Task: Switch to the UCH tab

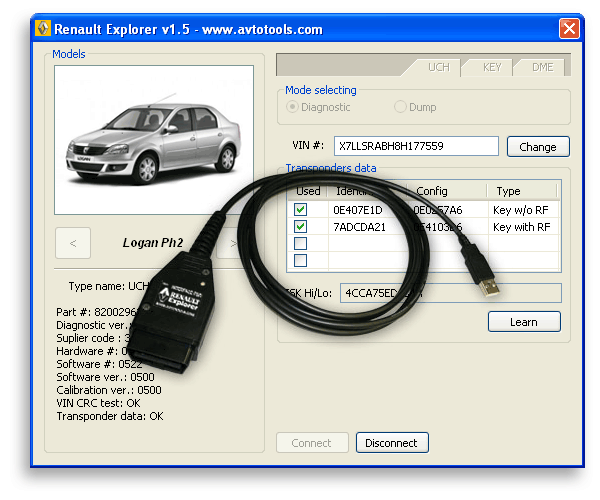Action: point(439,68)
